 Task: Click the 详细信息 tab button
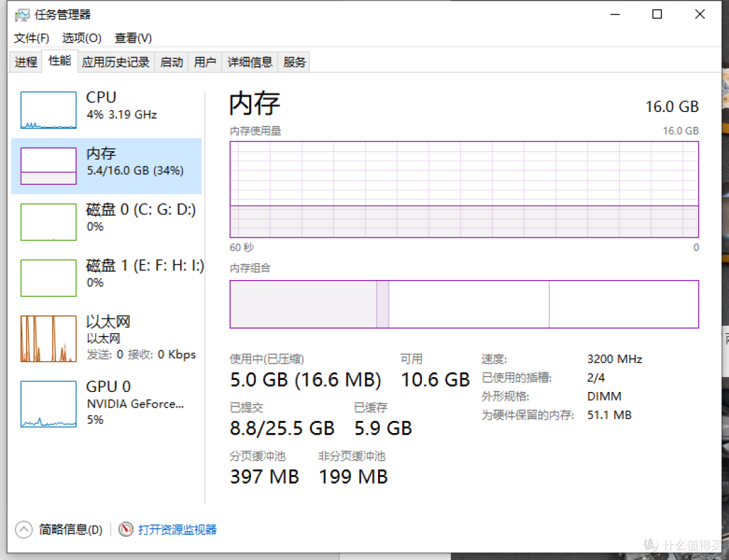tap(250, 61)
